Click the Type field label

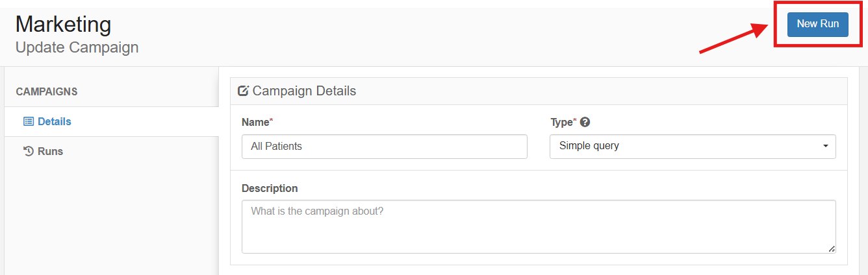pyautogui.click(x=563, y=122)
